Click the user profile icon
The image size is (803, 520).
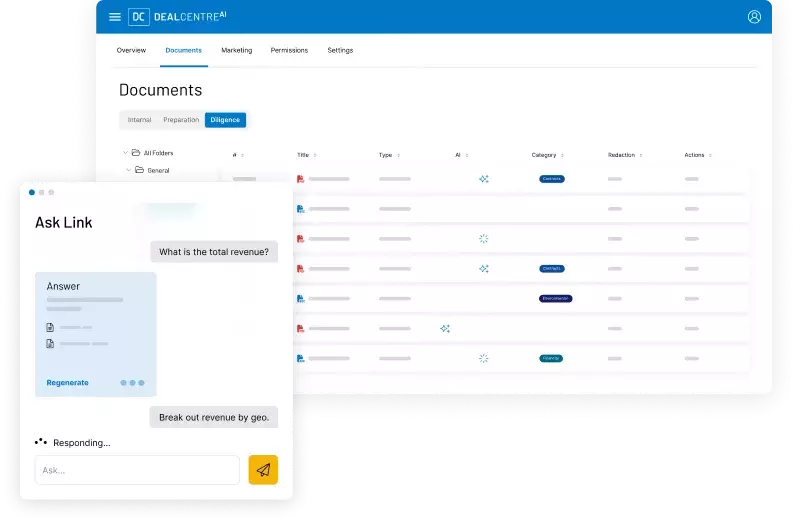pos(754,17)
